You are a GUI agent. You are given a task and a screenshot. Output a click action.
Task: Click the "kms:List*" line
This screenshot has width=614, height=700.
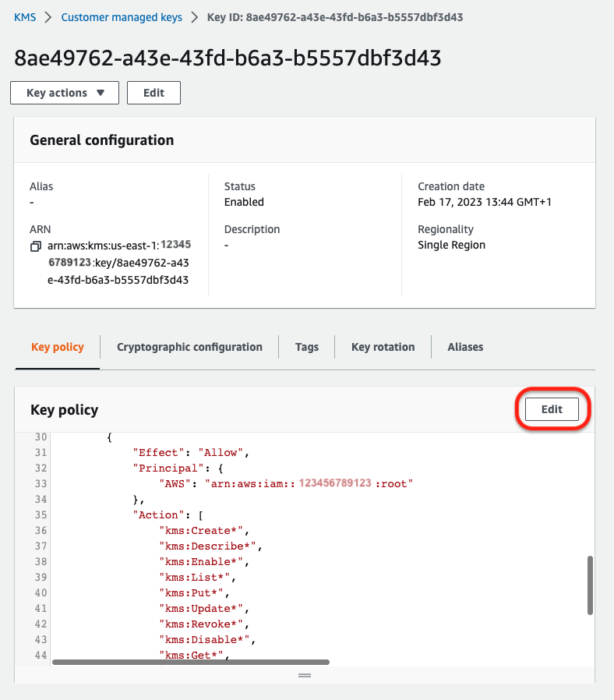(197, 578)
